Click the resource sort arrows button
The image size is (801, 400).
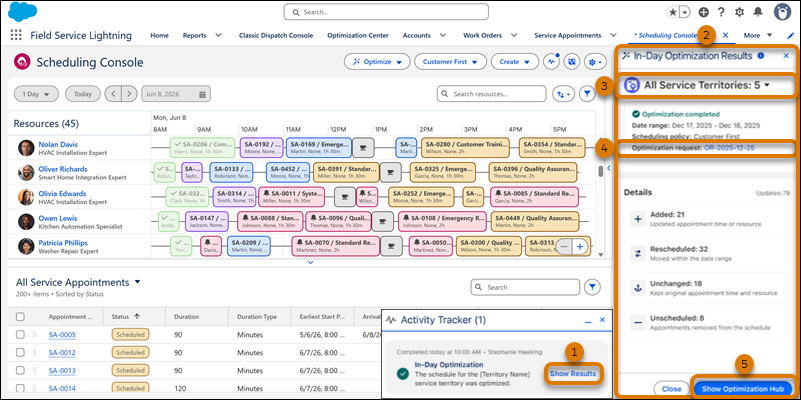(563, 94)
